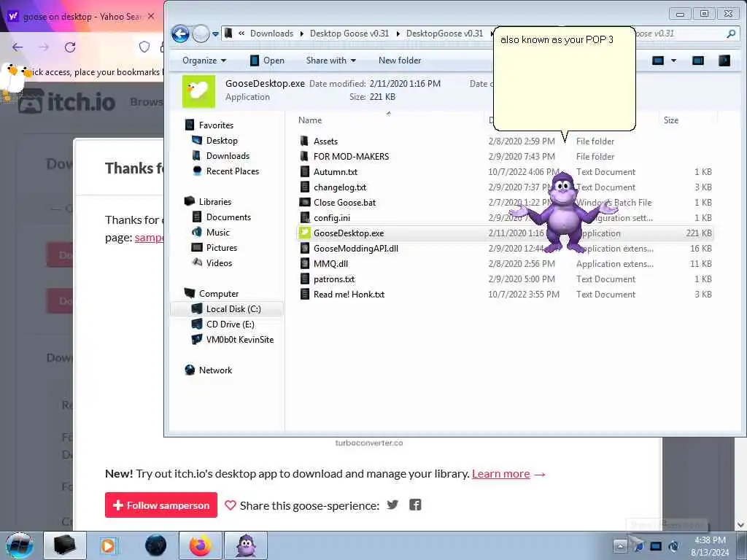The height and width of the screenshot is (560, 747).
Task: Select the Close Goose.bat file icon
Action: [304, 203]
